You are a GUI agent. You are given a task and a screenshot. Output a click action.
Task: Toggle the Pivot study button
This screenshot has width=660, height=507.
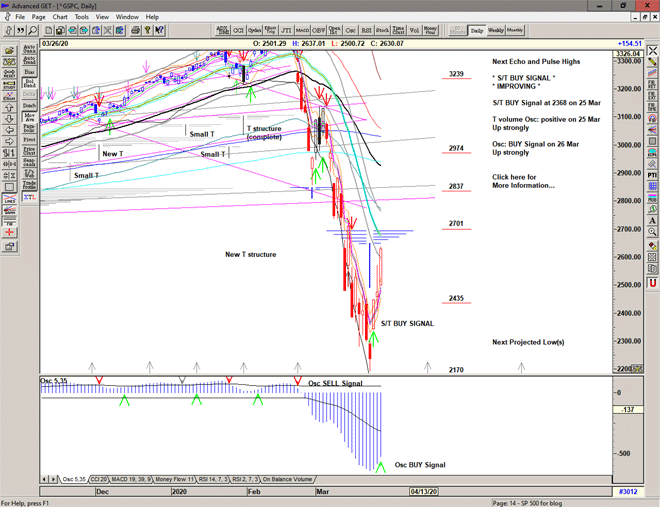tap(29, 139)
